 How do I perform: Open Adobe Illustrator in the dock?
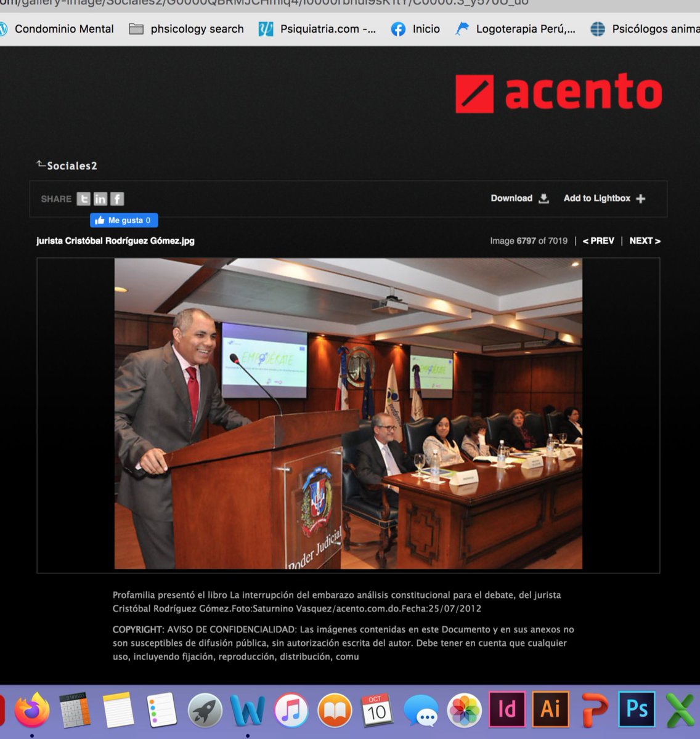(x=550, y=709)
